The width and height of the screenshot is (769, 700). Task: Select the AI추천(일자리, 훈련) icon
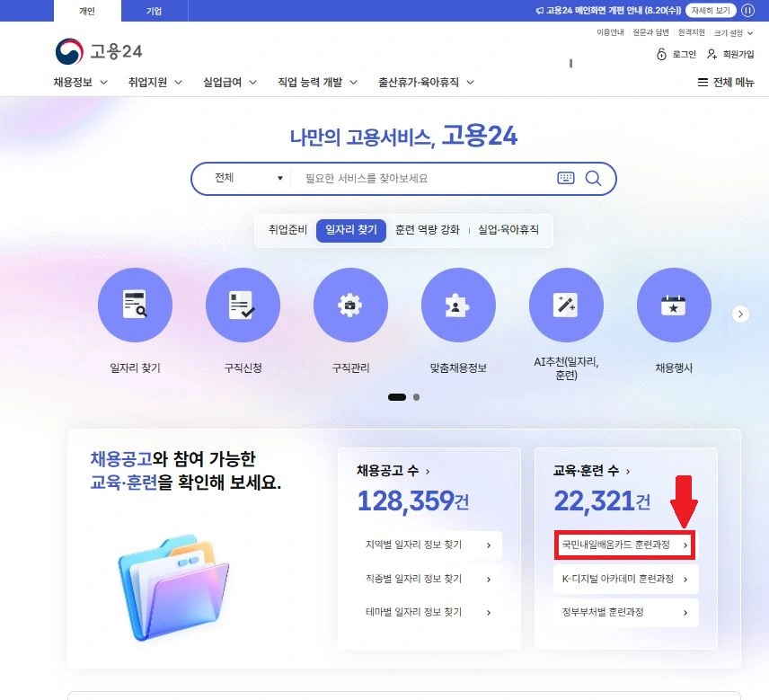[x=566, y=305]
